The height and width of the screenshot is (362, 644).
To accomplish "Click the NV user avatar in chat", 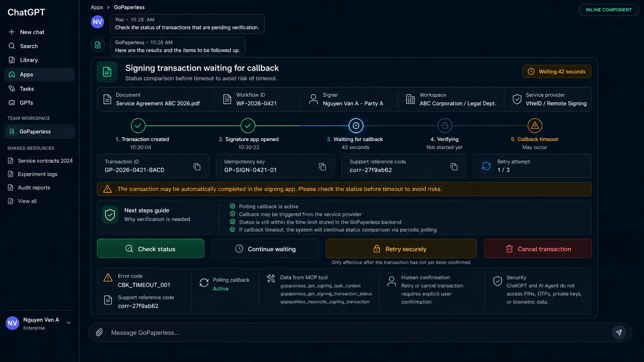I will [98, 22].
